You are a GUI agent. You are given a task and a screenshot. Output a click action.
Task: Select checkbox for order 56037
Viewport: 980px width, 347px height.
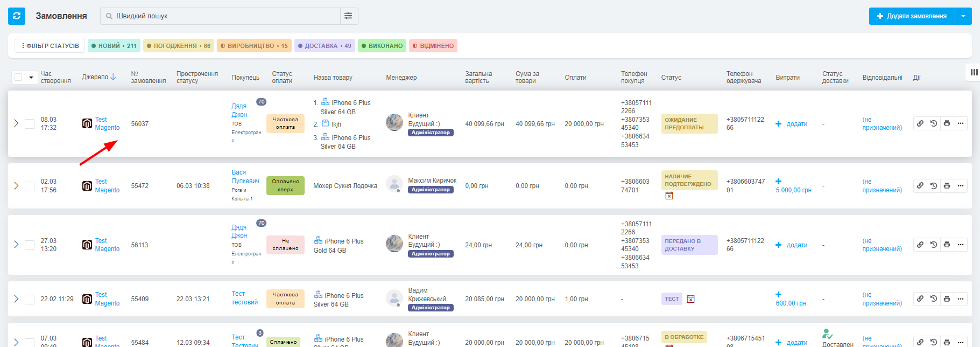(x=30, y=124)
